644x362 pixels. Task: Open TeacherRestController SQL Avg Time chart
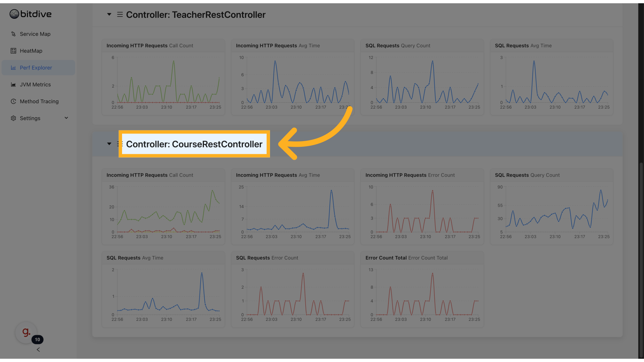[x=552, y=77]
